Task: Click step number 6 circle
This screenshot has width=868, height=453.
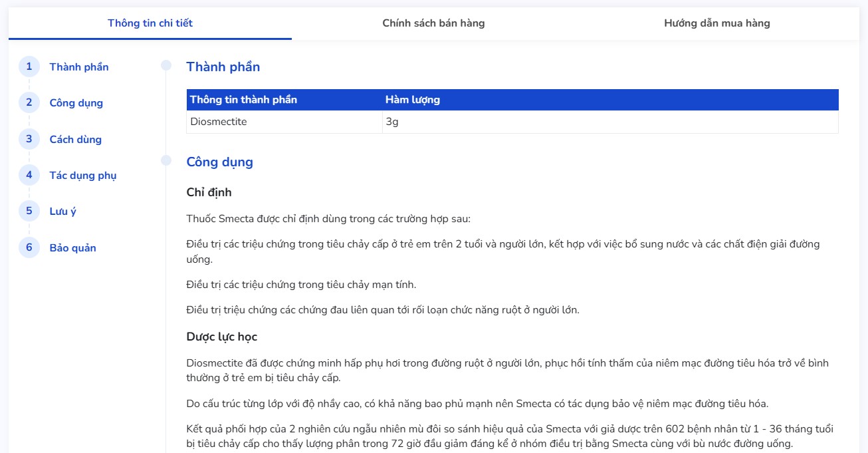Action: coord(29,247)
